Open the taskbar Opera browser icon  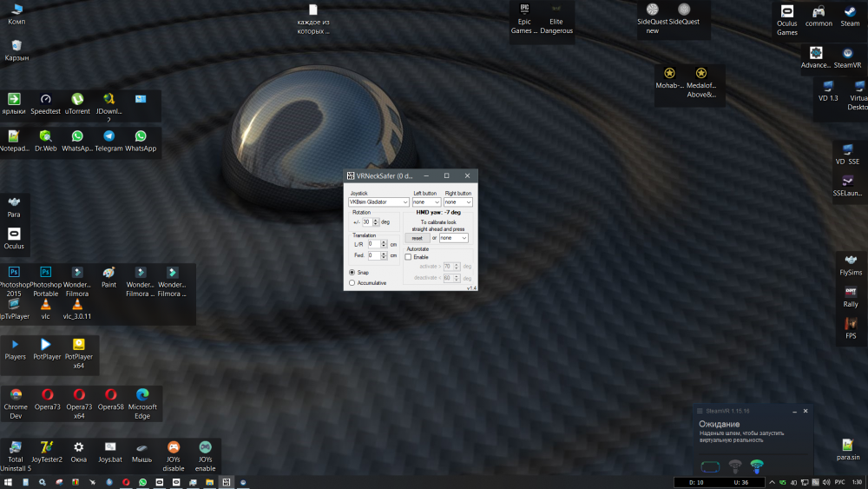click(126, 482)
